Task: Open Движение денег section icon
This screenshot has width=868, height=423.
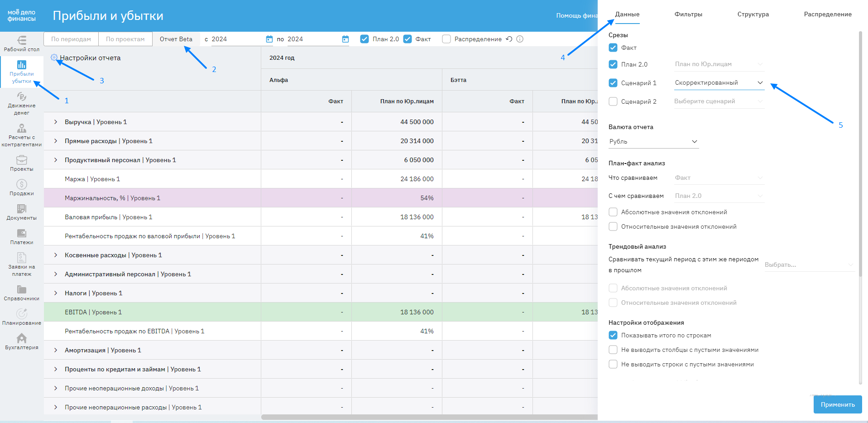Action: click(21, 97)
